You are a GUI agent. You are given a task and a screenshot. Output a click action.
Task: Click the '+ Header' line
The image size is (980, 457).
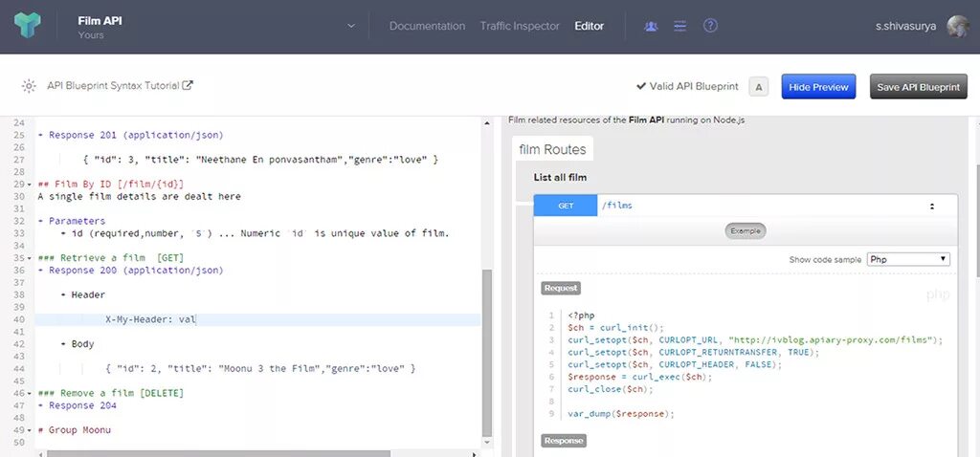coord(82,294)
